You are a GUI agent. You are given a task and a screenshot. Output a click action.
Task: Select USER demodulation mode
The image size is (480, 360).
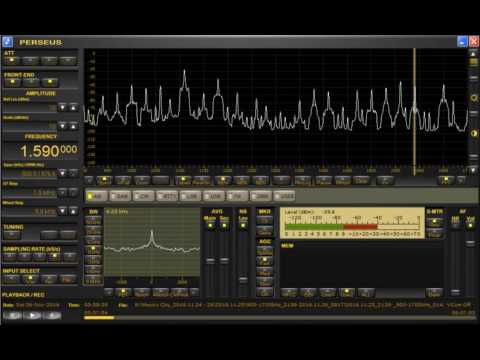(284, 196)
